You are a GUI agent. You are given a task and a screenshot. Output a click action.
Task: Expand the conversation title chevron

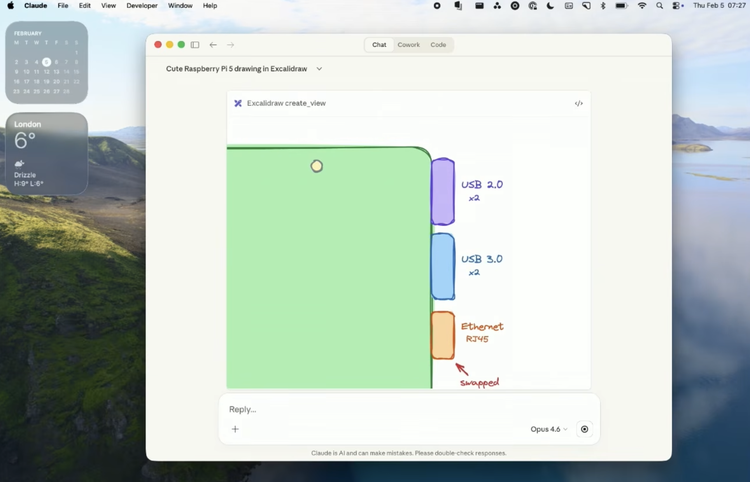pos(319,69)
